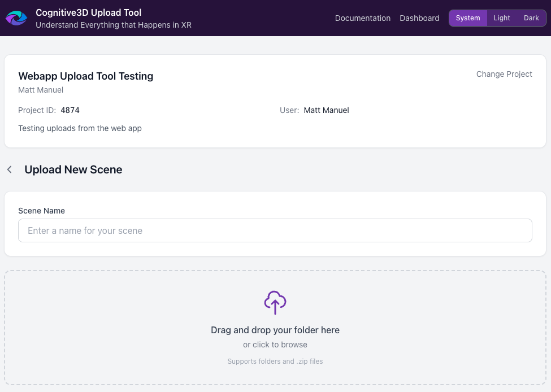The height and width of the screenshot is (392, 551).
Task: Enable the System theme option
Action: point(467,18)
